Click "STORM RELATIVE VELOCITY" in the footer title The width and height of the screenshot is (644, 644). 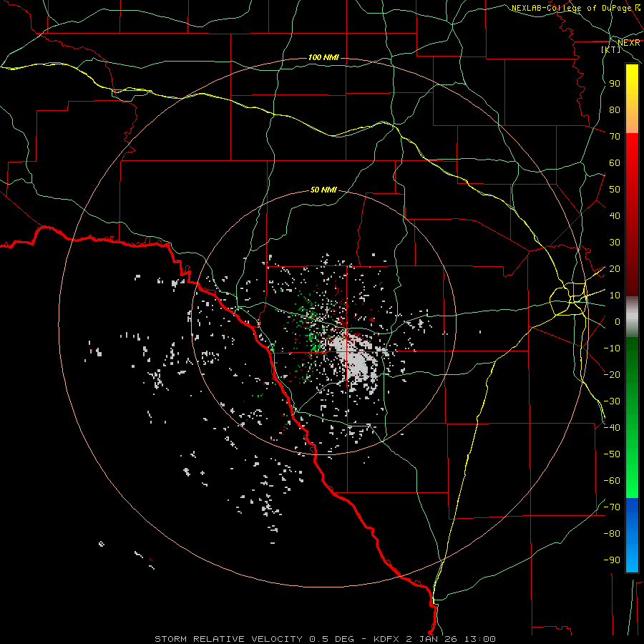(x=229, y=639)
